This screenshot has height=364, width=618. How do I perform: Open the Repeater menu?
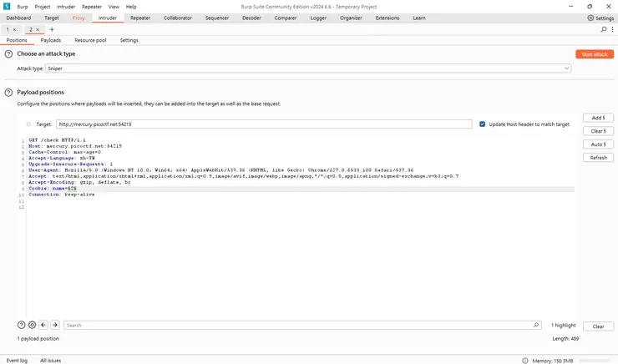pos(92,7)
